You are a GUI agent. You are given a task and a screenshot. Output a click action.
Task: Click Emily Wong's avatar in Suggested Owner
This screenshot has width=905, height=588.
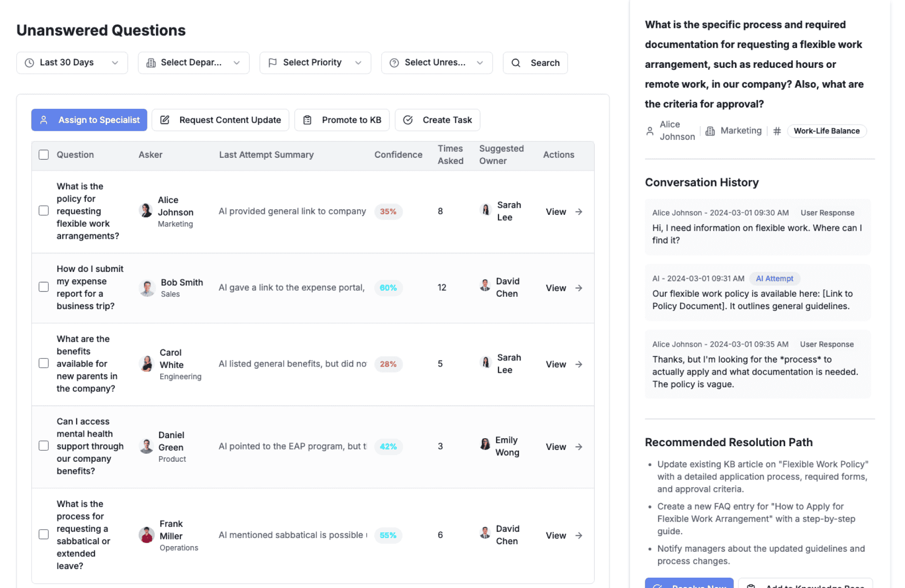485,444
